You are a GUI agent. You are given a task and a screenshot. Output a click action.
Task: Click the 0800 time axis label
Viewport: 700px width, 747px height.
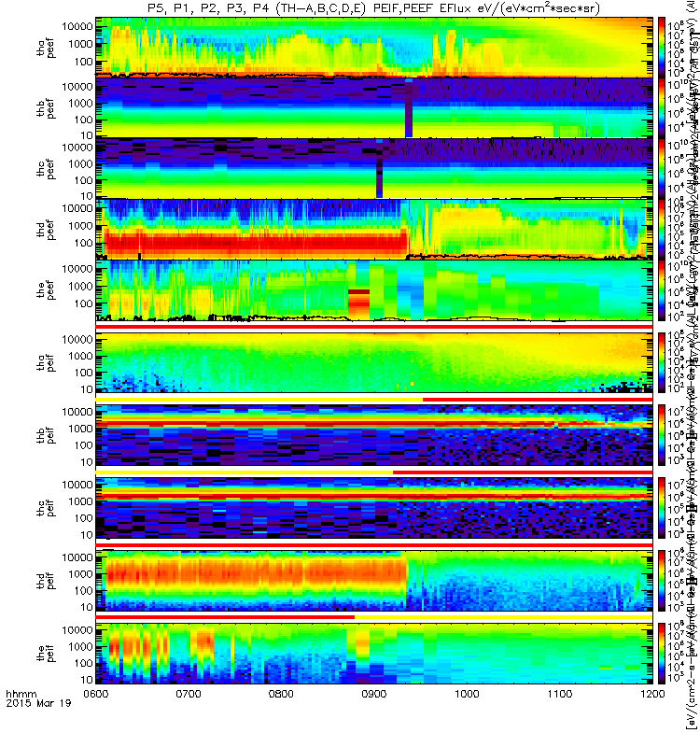(282, 694)
